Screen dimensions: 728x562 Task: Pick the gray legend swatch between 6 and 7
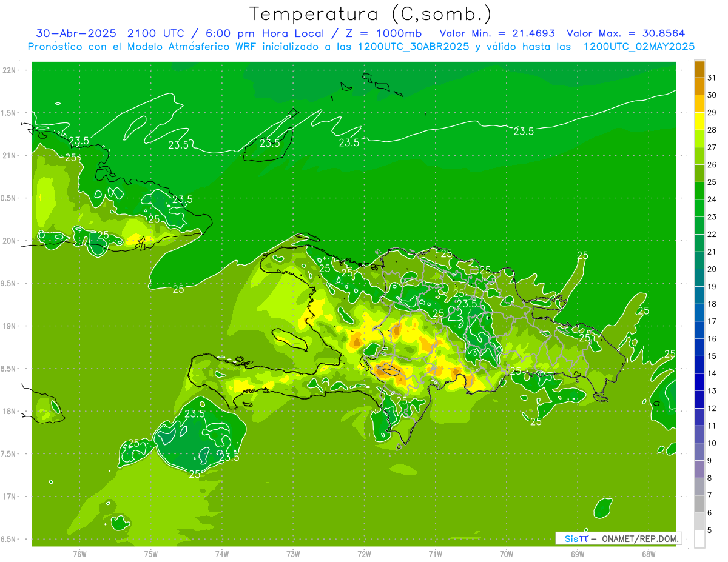pos(699,504)
